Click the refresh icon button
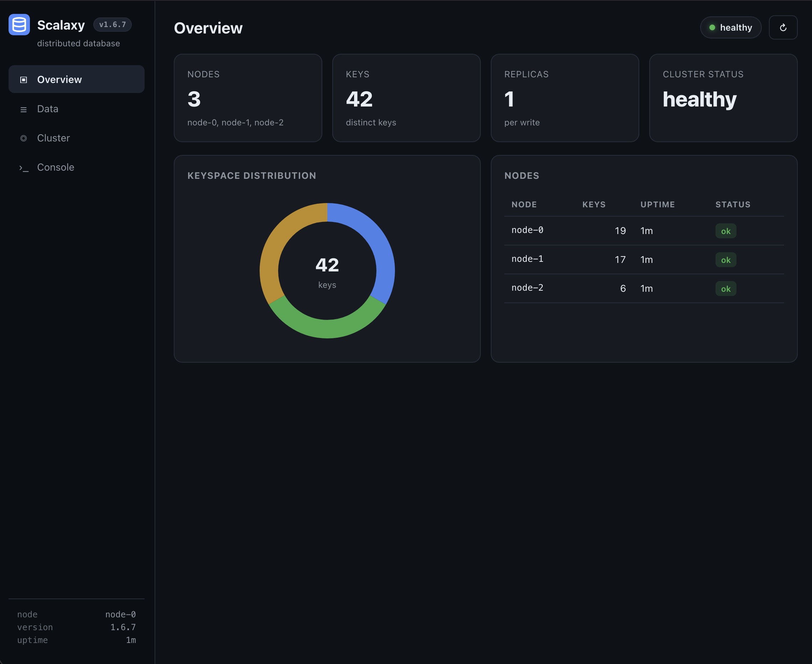This screenshot has height=664, width=812. (x=783, y=27)
